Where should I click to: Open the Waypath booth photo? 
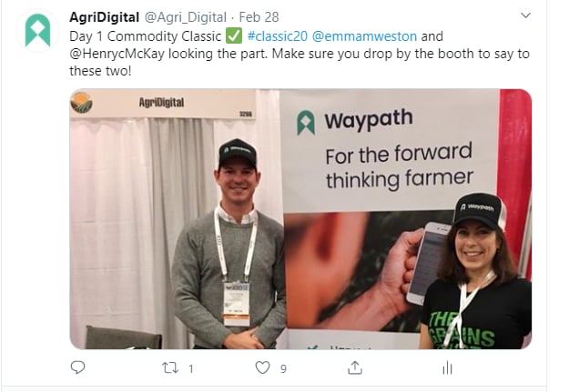pyautogui.click(x=300, y=219)
